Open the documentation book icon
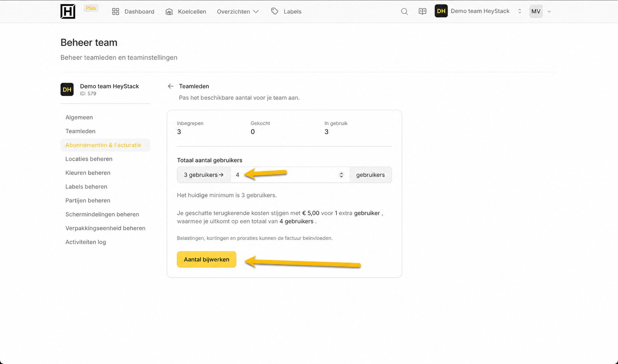The height and width of the screenshot is (364, 618). click(x=422, y=11)
